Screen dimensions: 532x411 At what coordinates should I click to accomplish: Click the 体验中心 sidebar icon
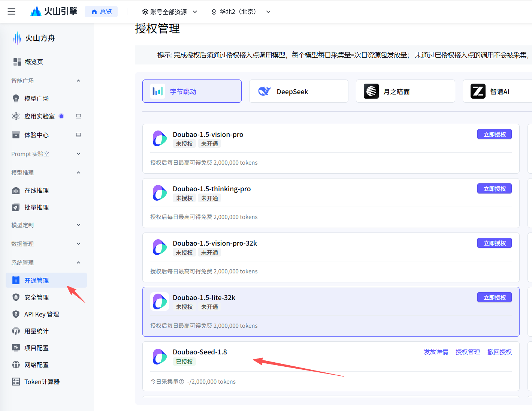point(16,135)
